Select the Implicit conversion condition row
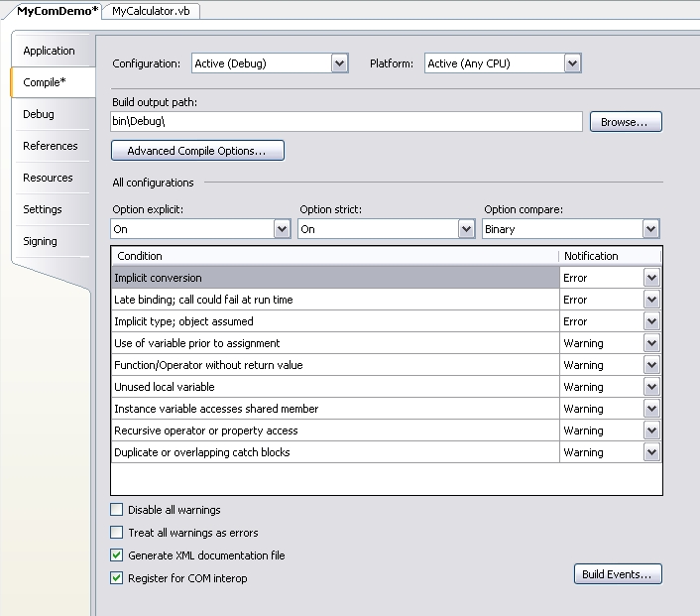This screenshot has width=700, height=616. point(335,278)
